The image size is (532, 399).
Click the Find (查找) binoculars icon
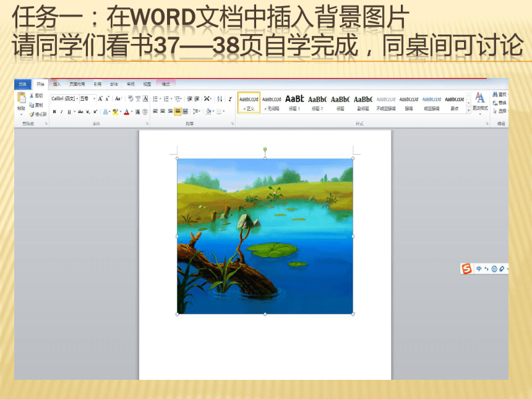495,94
